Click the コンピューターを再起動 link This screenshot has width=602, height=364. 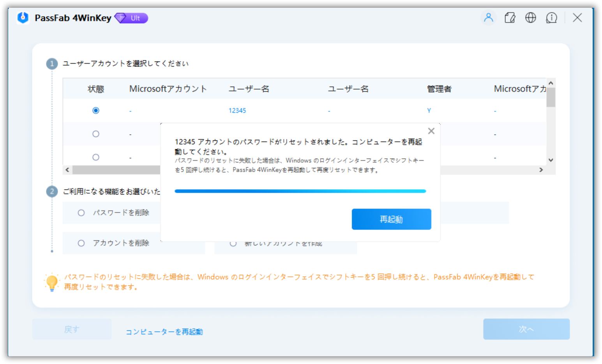(164, 332)
